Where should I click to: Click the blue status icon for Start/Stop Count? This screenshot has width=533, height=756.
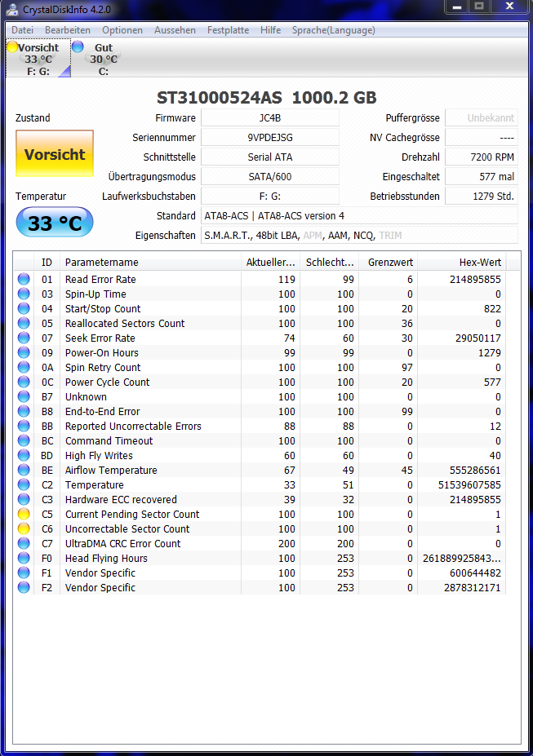[x=24, y=308]
